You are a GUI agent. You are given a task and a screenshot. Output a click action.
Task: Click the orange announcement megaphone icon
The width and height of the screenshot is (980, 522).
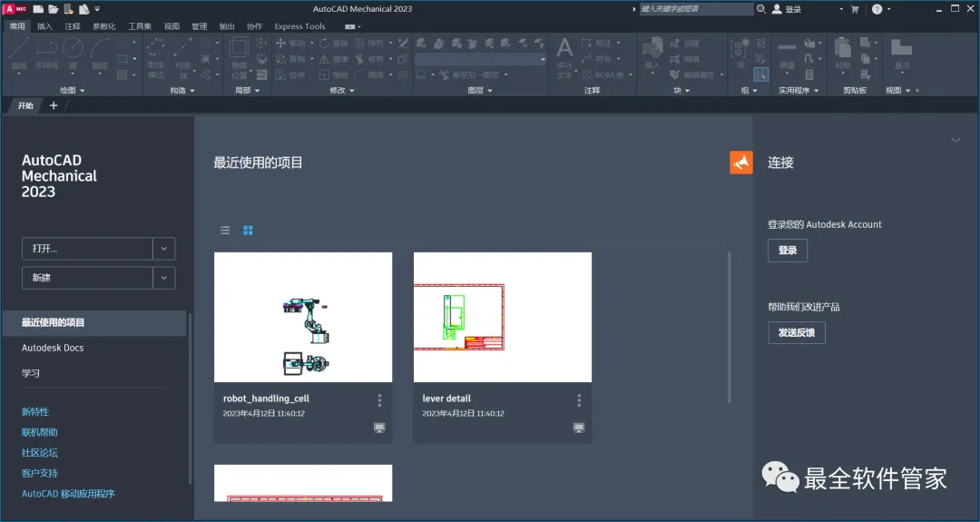[741, 163]
